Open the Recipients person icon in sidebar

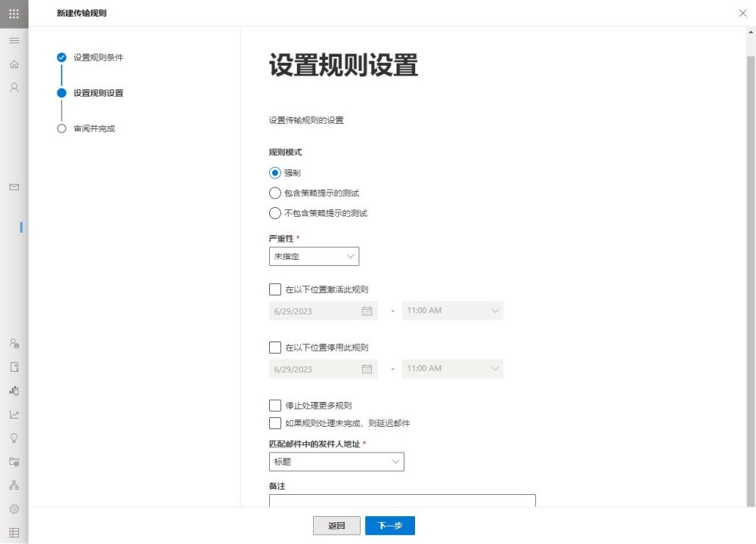coord(14,87)
